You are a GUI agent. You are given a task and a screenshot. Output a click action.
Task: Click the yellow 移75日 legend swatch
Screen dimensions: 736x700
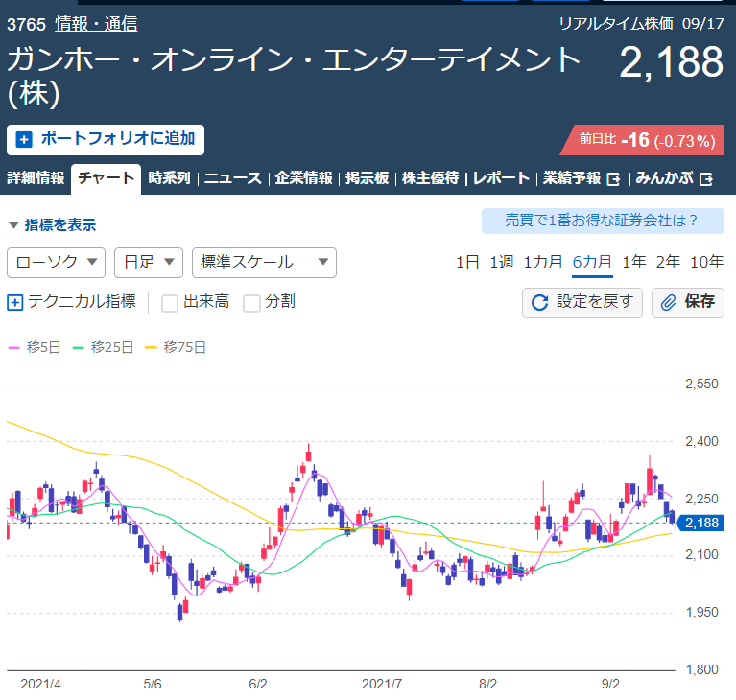tap(151, 348)
